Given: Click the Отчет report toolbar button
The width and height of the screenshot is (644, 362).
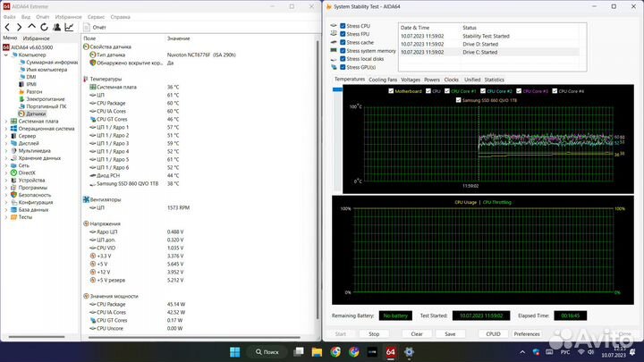Looking at the screenshot, I should (x=95, y=27).
